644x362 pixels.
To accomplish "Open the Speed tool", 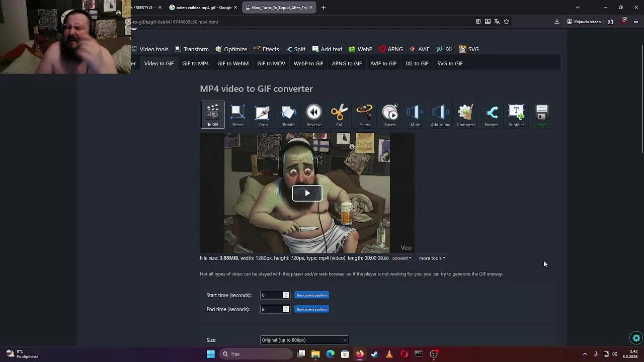I will point(390,115).
